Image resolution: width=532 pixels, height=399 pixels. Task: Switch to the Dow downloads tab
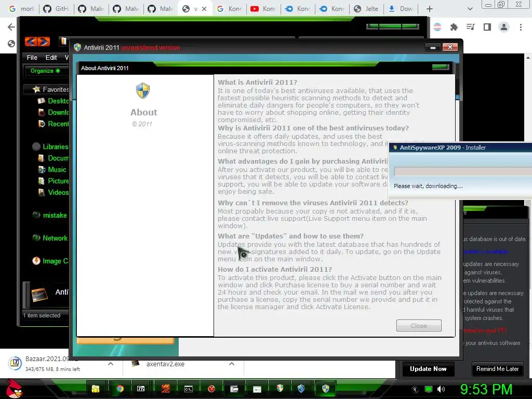pyautogui.click(x=401, y=9)
